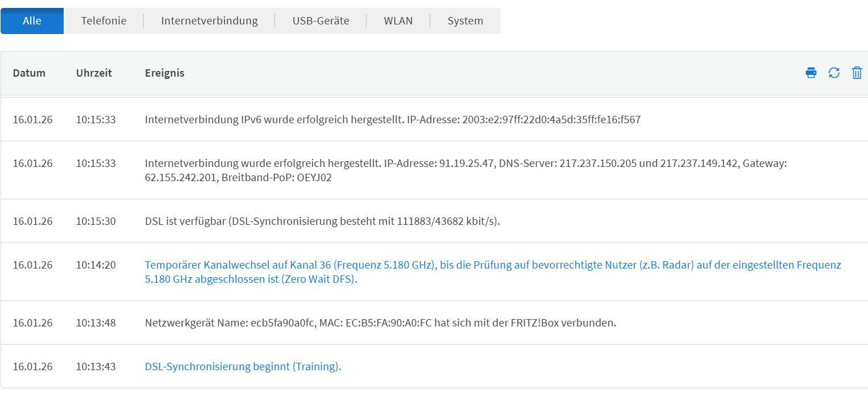Viewport: 868px width, 402px height.
Task: Print the event log
Action: pyautogui.click(x=811, y=73)
